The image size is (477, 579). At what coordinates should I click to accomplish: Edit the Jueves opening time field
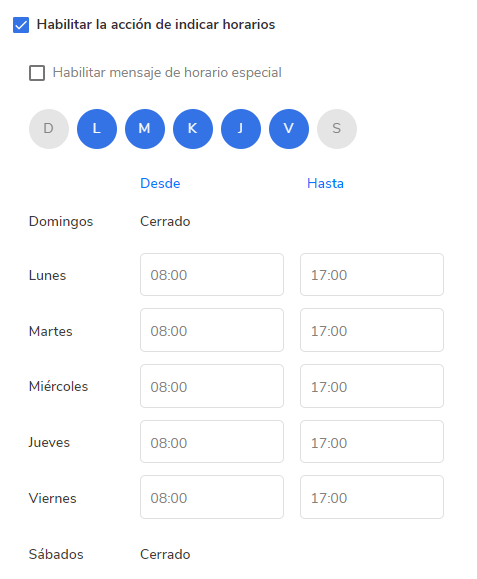click(x=212, y=442)
